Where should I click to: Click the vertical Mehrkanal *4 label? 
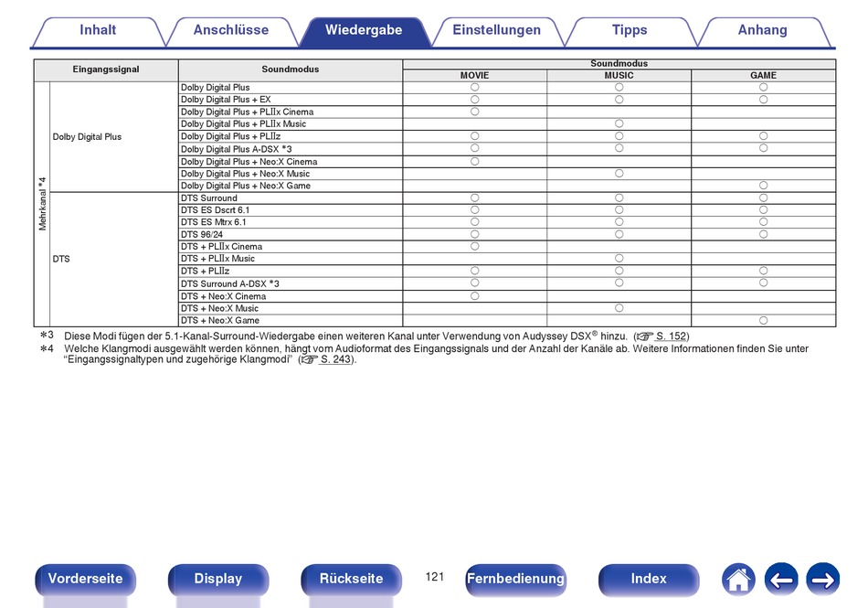(42, 204)
